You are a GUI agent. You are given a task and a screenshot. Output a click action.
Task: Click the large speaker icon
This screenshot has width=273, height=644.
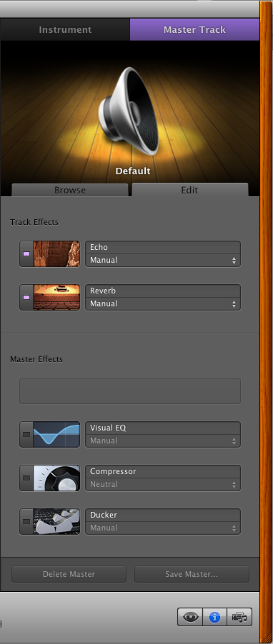pyautogui.click(x=129, y=111)
